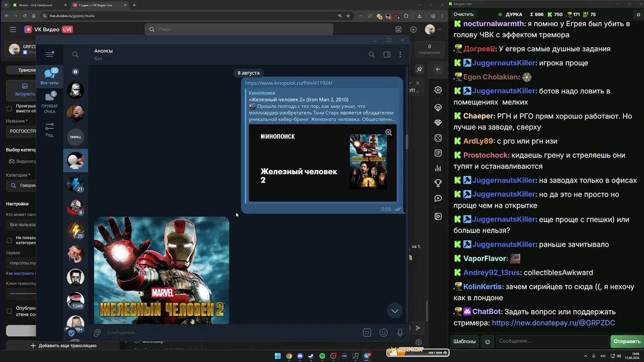The width and height of the screenshot is (644, 362).
Task: Open the Ред. folder editor
Action: point(49,130)
